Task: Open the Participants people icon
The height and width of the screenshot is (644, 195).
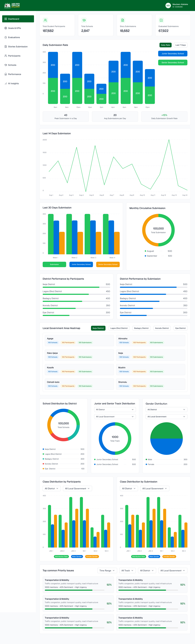Action: click(6, 56)
